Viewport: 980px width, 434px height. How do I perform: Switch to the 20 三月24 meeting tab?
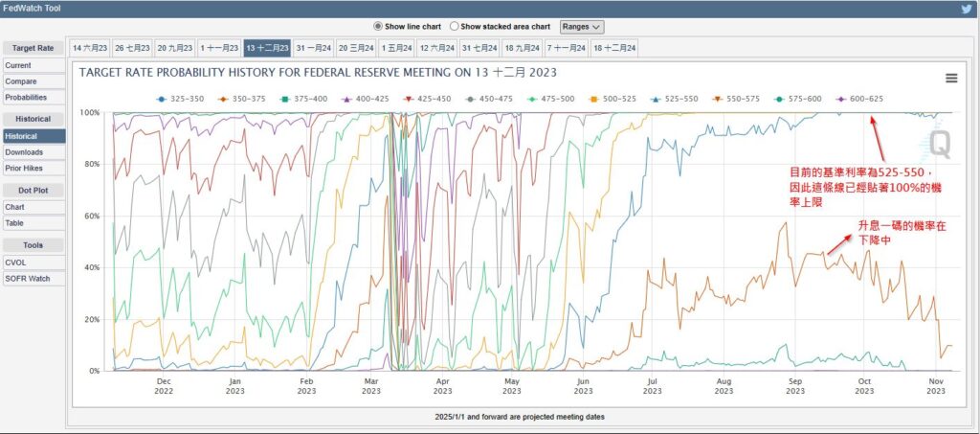point(356,48)
